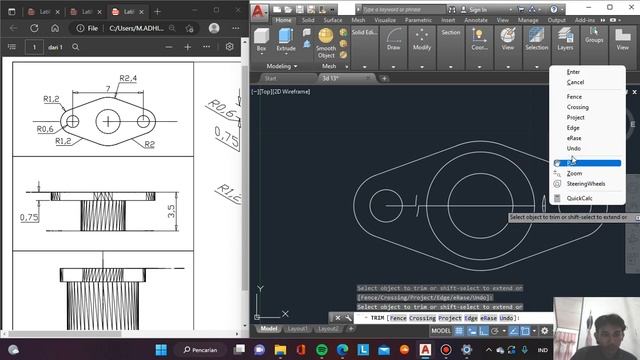The height and width of the screenshot is (360, 640).
Task: Click the search icon in PDF toolbar
Action: (76, 47)
